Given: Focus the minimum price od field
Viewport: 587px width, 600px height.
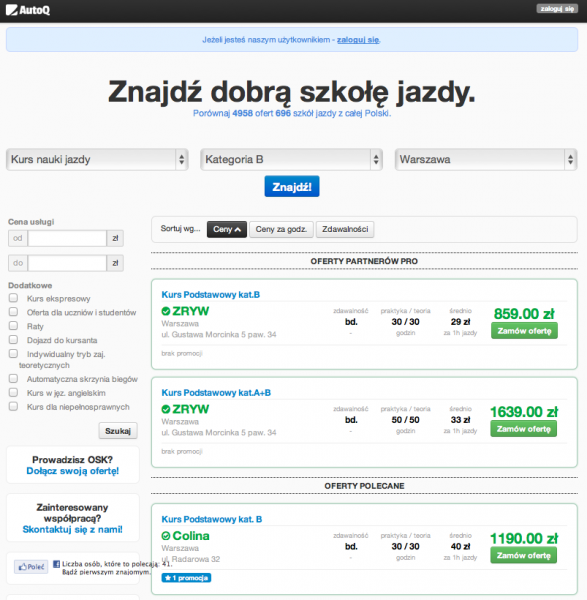Looking at the screenshot, I should coord(67,238).
